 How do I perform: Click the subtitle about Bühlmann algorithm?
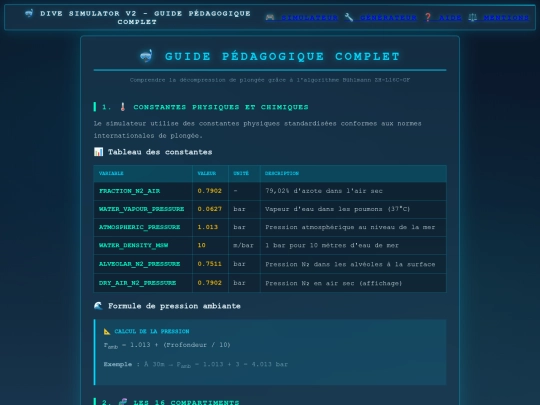[x=270, y=80]
